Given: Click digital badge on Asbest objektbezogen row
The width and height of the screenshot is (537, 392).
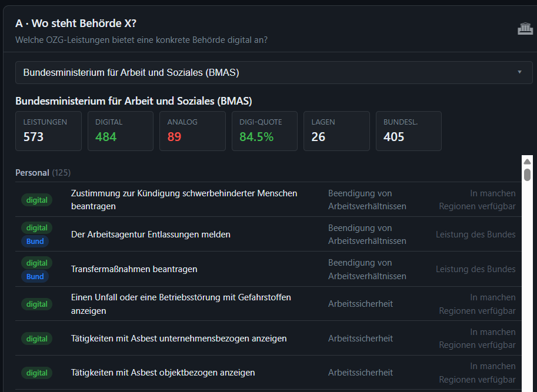Looking at the screenshot, I should click(x=36, y=373).
